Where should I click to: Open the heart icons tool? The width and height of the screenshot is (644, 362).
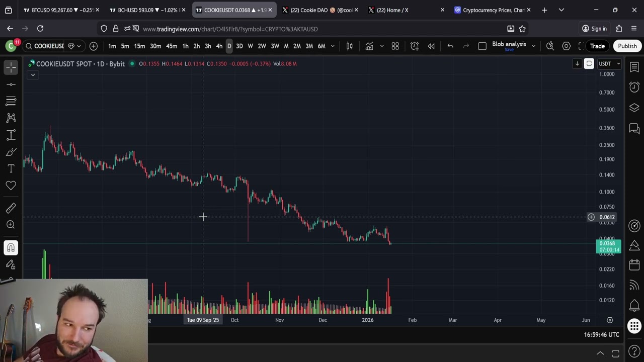coord(11,186)
